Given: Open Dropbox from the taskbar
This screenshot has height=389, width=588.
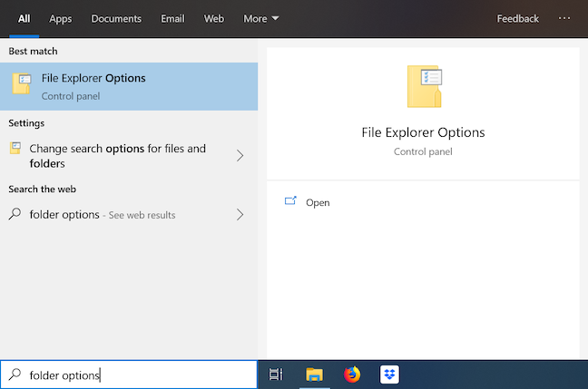Looking at the screenshot, I should point(389,374).
